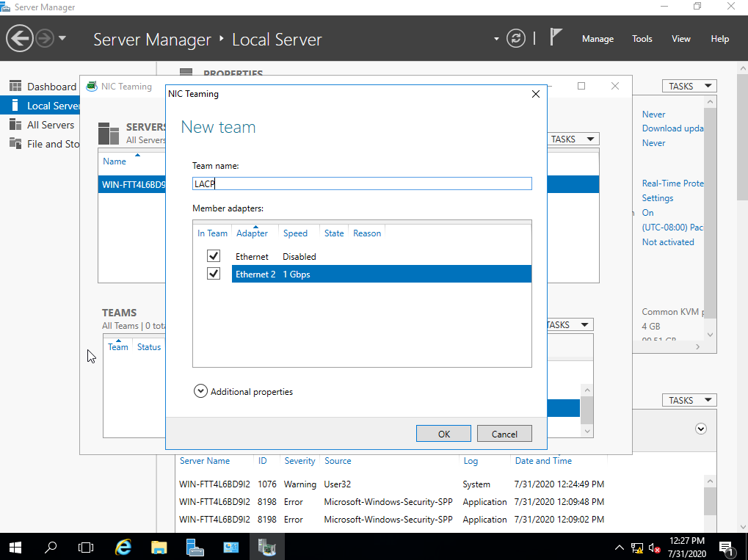Open the Manage menu

coord(597,38)
